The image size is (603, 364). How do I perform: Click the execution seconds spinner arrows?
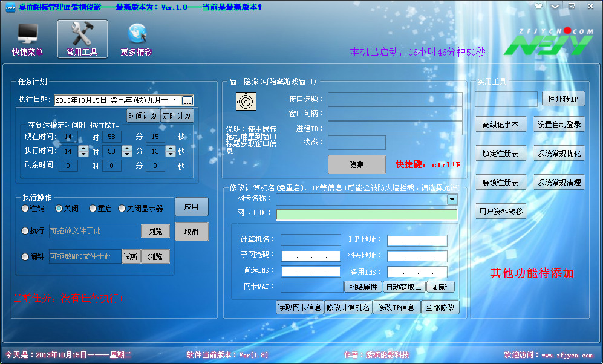pyautogui.click(x=171, y=151)
